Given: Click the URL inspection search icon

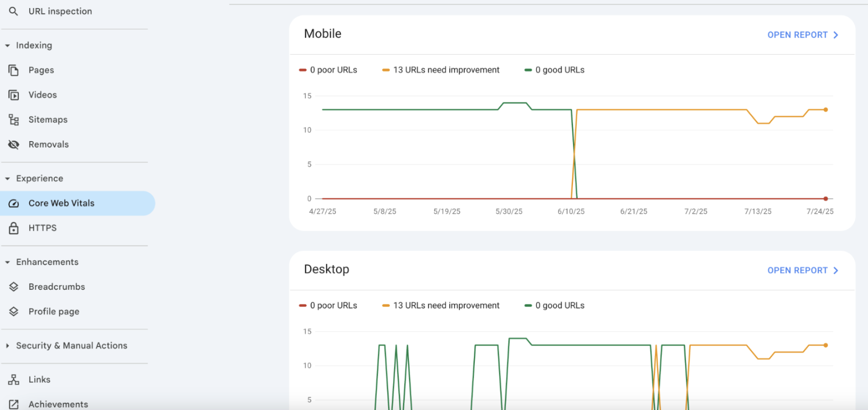Looking at the screenshot, I should tap(14, 11).
